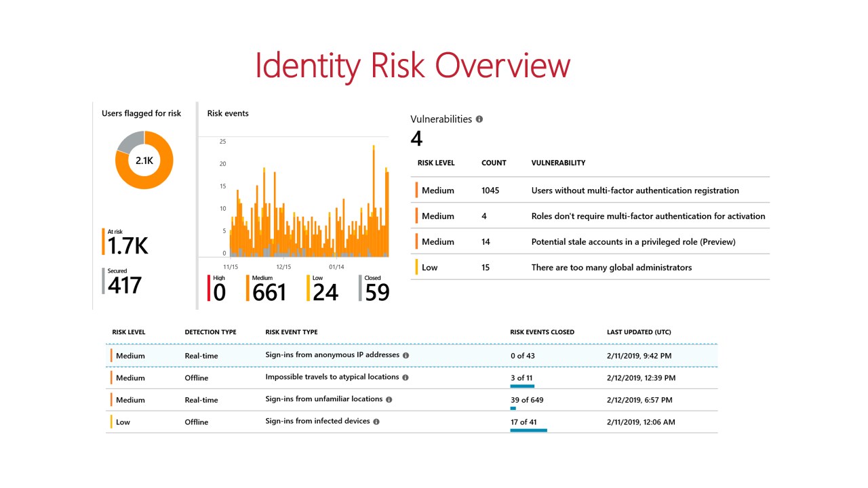Click info icon beside unfamiliar locations row

[389, 399]
